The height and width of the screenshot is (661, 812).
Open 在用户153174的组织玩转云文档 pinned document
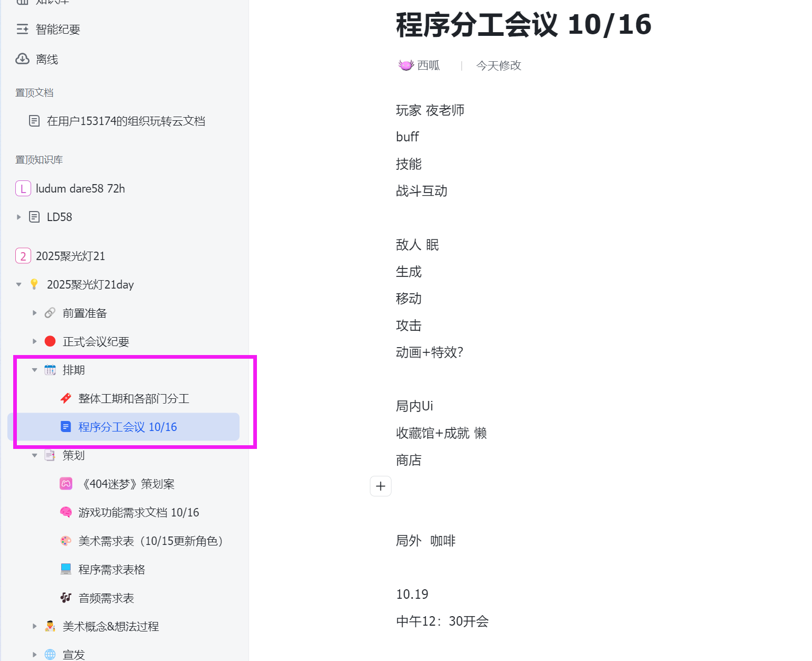pos(126,121)
